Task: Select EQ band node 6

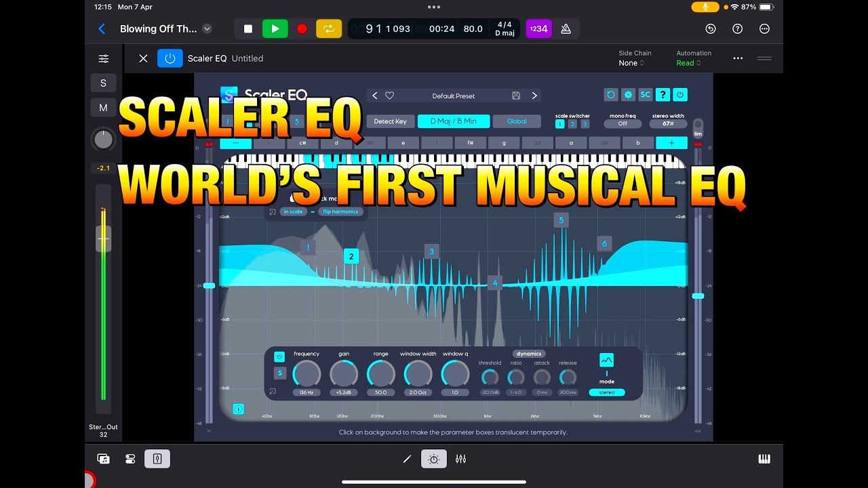Action: point(604,243)
